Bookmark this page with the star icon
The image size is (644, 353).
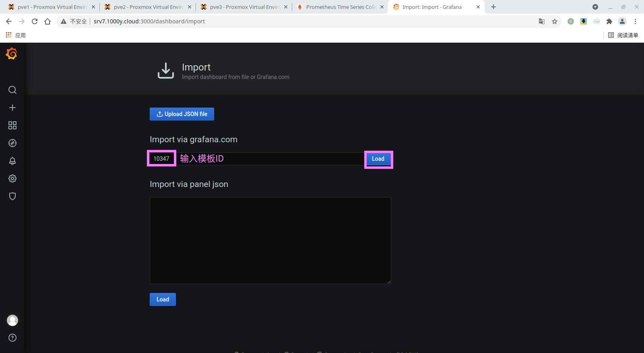click(x=555, y=21)
